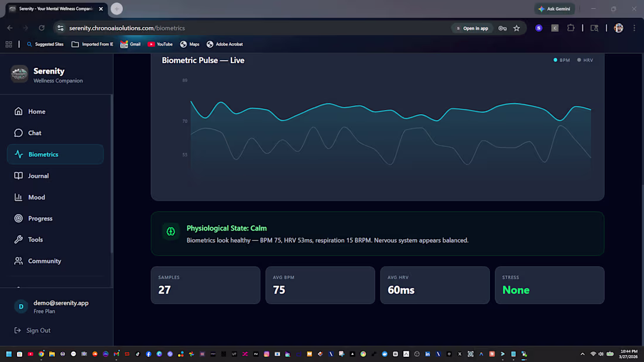Image resolution: width=644 pixels, height=362 pixels.
Task: Sign out of the account
Action: [x=32, y=330]
